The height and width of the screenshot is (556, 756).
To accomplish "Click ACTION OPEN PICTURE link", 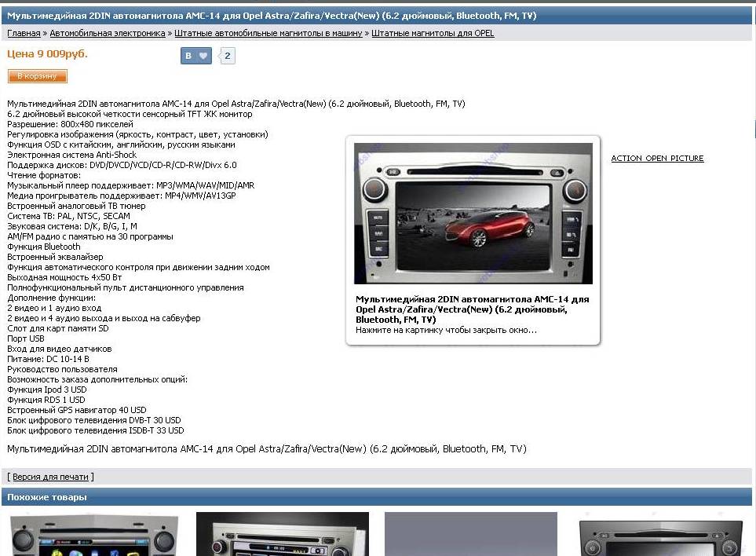I will coord(657,159).
